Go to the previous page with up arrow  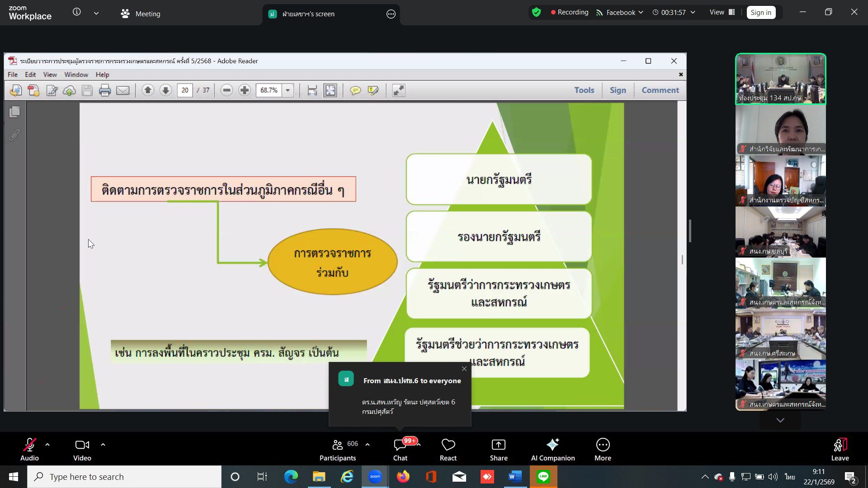tap(147, 90)
